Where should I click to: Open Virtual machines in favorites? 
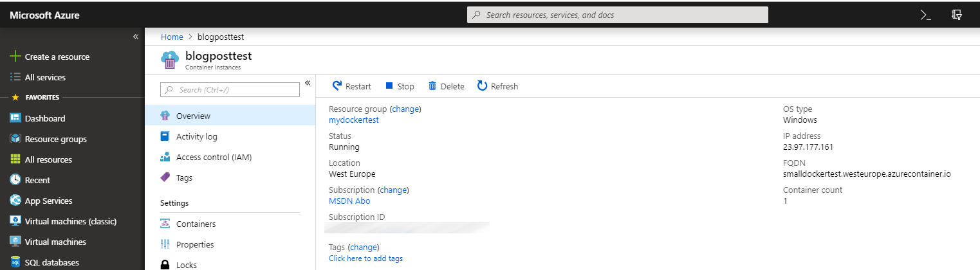pos(55,242)
